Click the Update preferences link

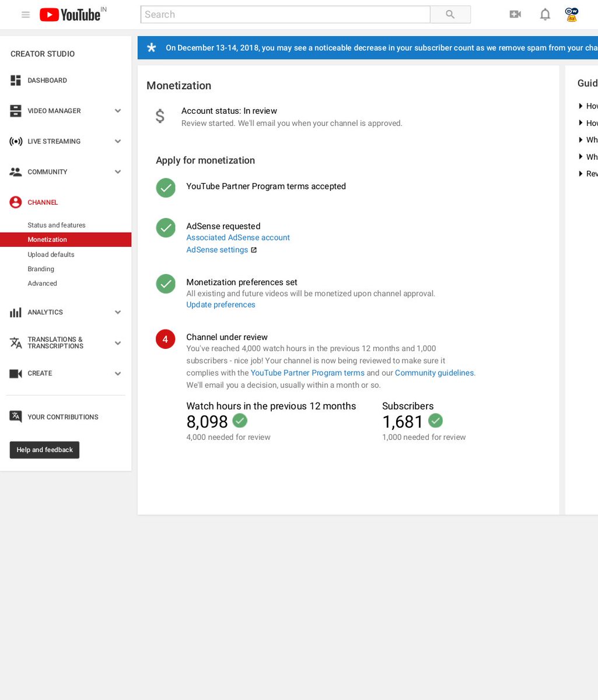221,304
